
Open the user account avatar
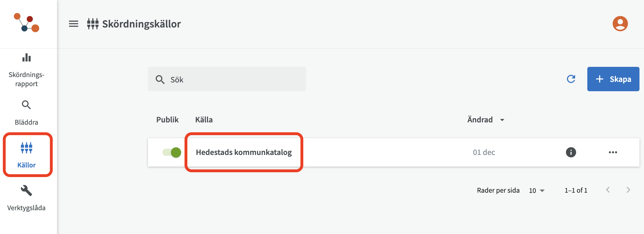pyautogui.click(x=620, y=24)
